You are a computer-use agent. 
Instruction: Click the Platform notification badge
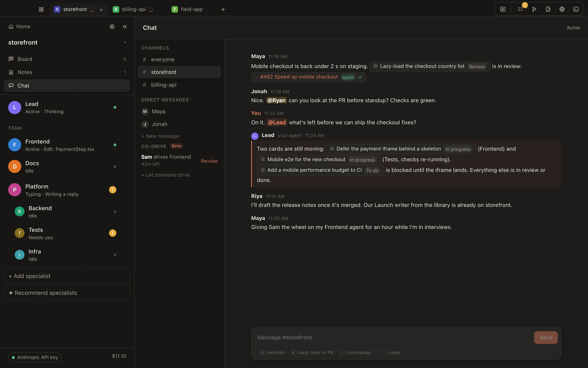coord(112,190)
